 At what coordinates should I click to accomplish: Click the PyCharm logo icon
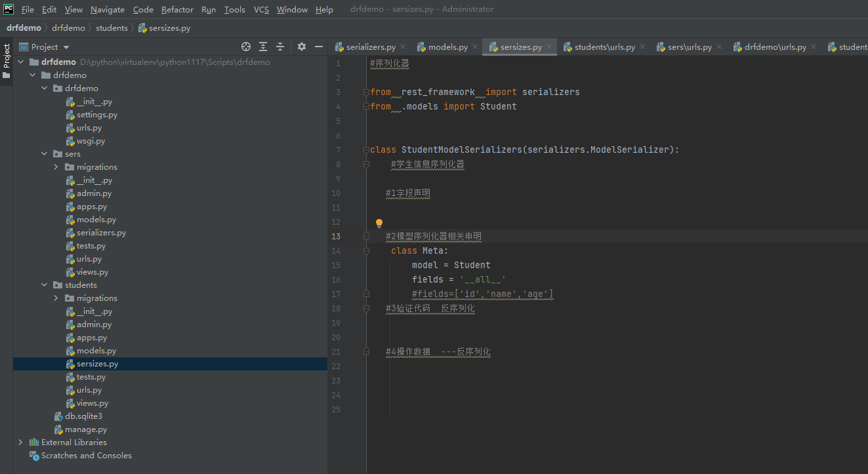pyautogui.click(x=9, y=9)
